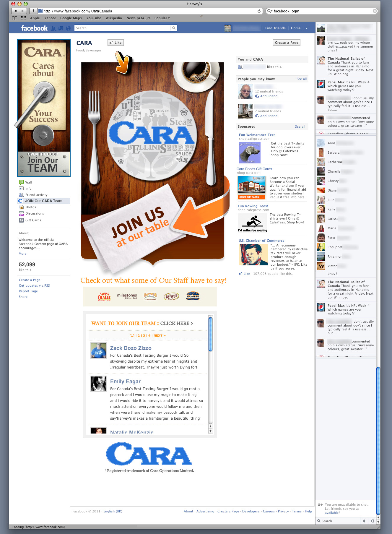Open the Apple bookmark
This screenshot has width=392, height=534.
click(x=35, y=18)
